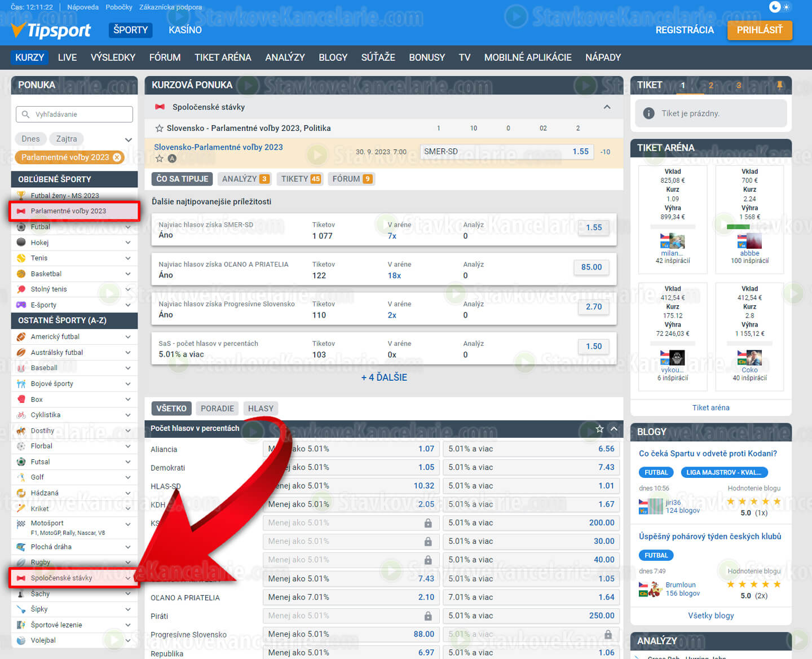Star the Počet hlasov v percentách section
This screenshot has height=659, width=812.
pos(599,429)
